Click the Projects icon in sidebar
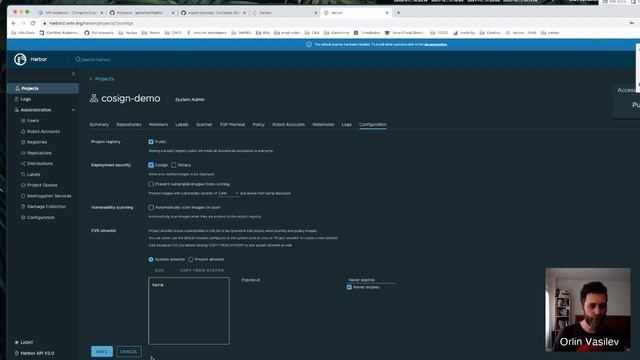This screenshot has width=640, height=360. point(17,88)
